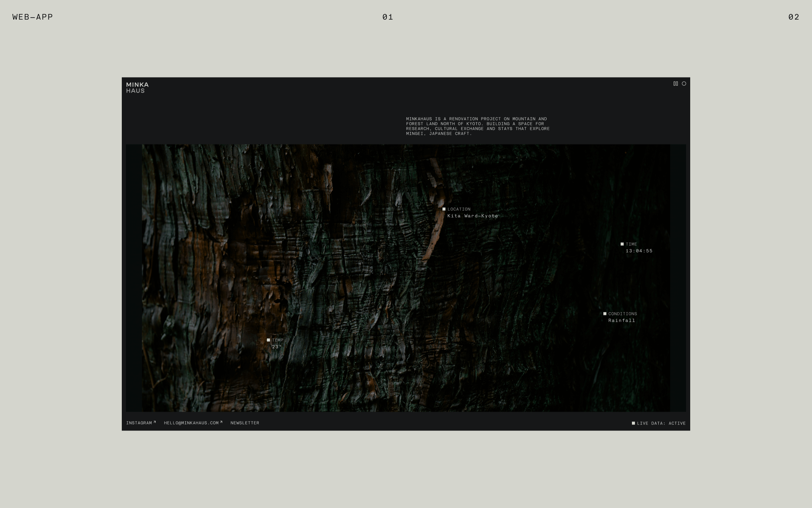The width and height of the screenshot is (812, 508).
Task: Select the WEB–APP section label
Action: pos(33,17)
